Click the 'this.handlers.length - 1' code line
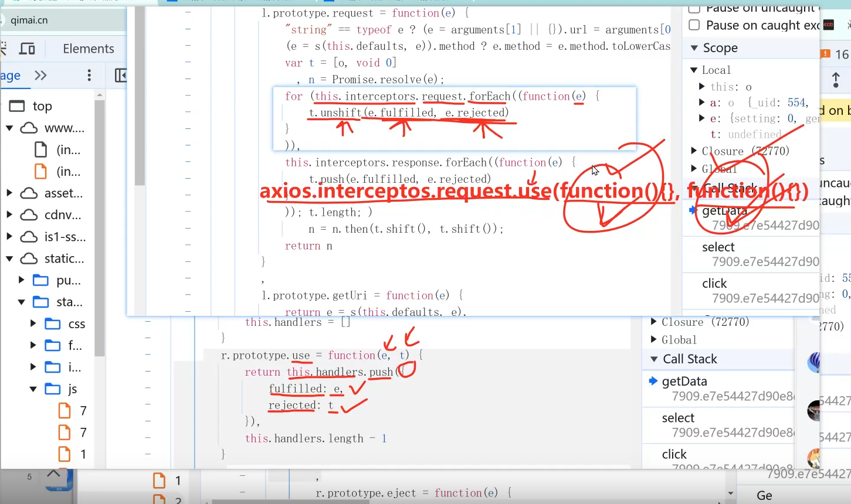The width and height of the screenshot is (851, 504). point(316,438)
